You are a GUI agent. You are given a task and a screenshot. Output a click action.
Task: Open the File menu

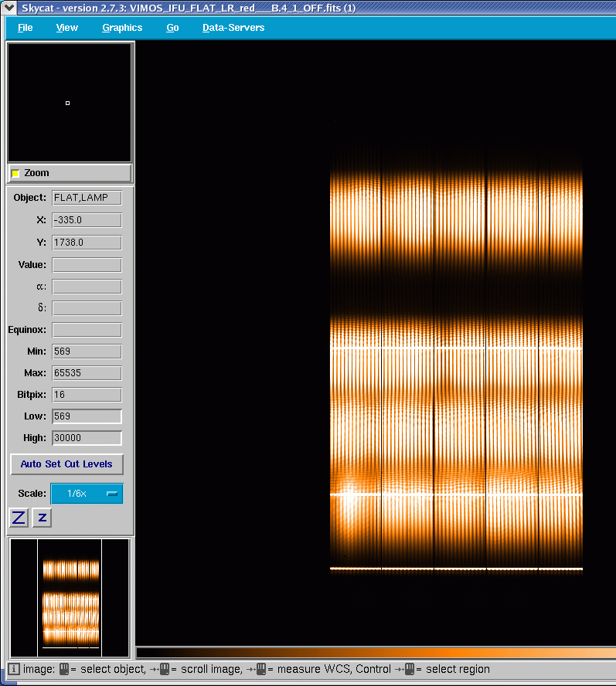25,28
